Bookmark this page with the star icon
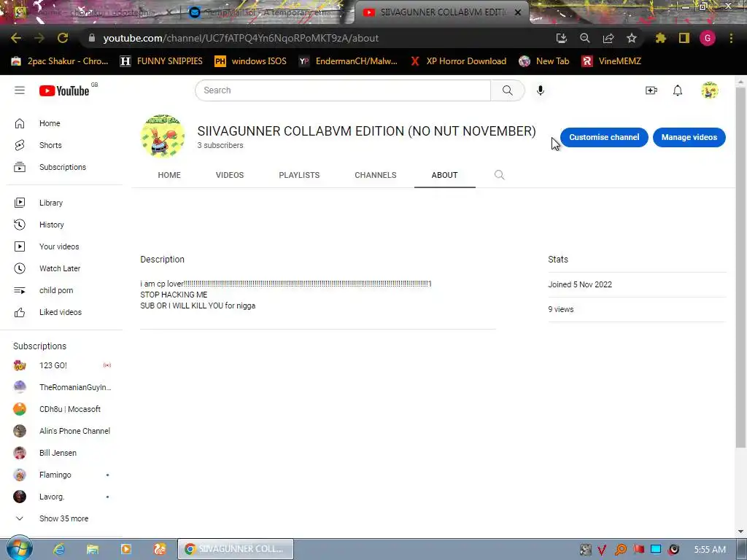This screenshot has height=560, width=747. pyautogui.click(x=632, y=38)
